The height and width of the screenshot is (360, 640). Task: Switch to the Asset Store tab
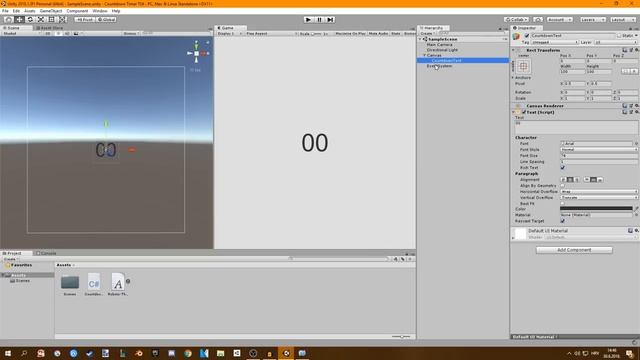click(49, 28)
